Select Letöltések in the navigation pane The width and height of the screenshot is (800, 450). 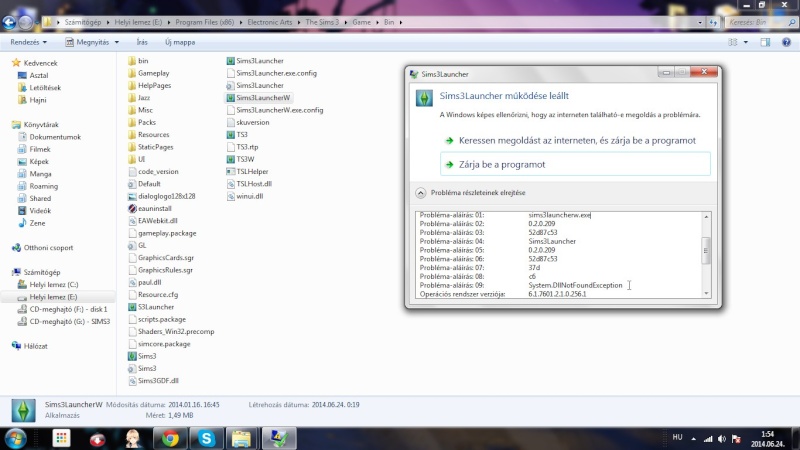[x=40, y=88]
